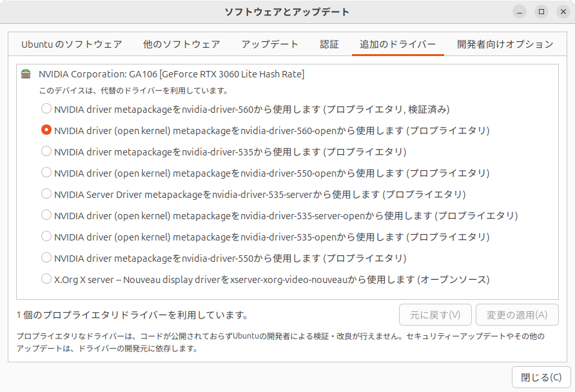Click the text このデバイスは、代替のドライバーを利用しています。
Viewport: 575px width, 392px height.
click(x=133, y=90)
